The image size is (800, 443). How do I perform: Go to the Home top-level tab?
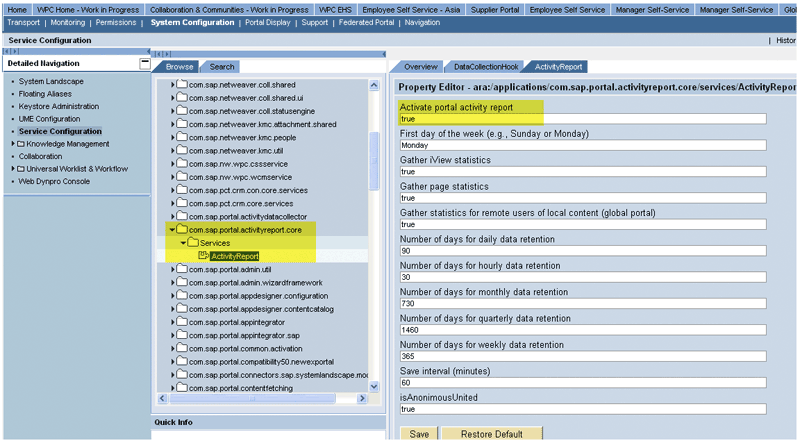[x=17, y=10]
